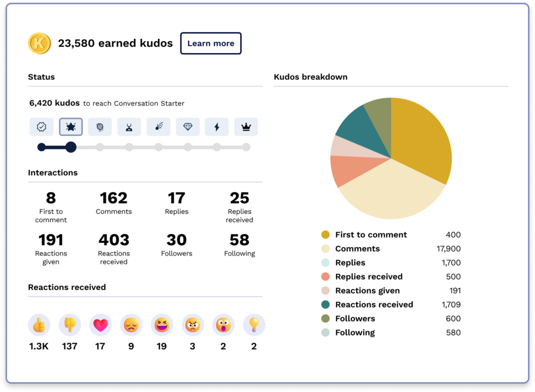Click the large current-level dot on progress bar
535x392 pixels.
click(71, 147)
